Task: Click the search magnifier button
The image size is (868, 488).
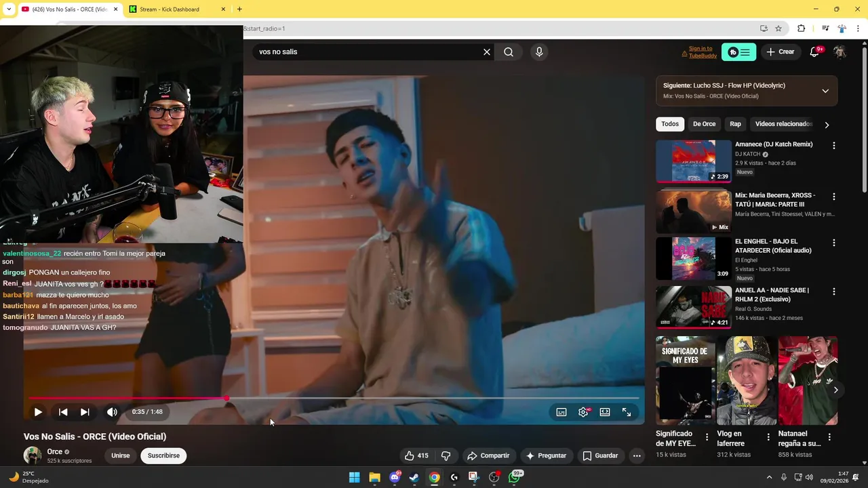Action: [x=509, y=52]
